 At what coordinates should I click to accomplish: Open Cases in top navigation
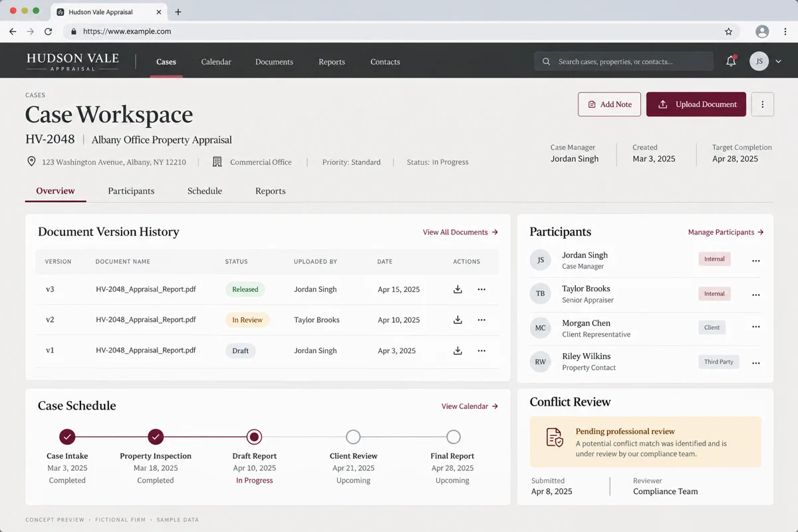click(x=166, y=62)
